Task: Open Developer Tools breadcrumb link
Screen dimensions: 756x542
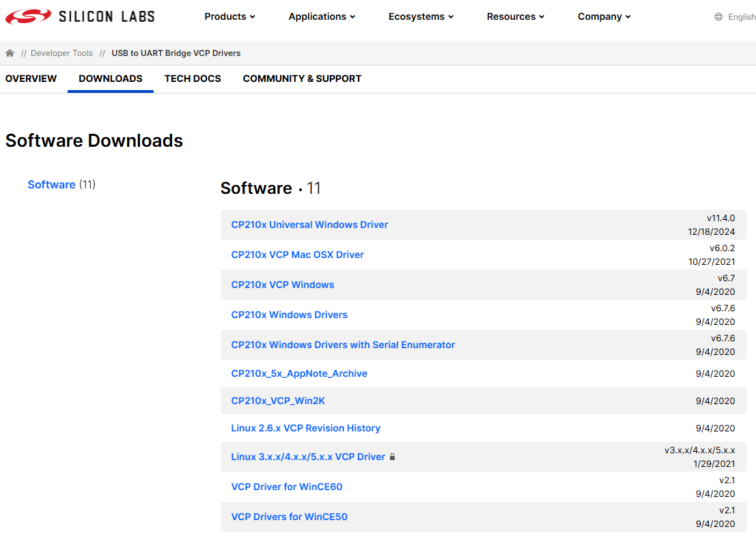Action: pos(61,53)
